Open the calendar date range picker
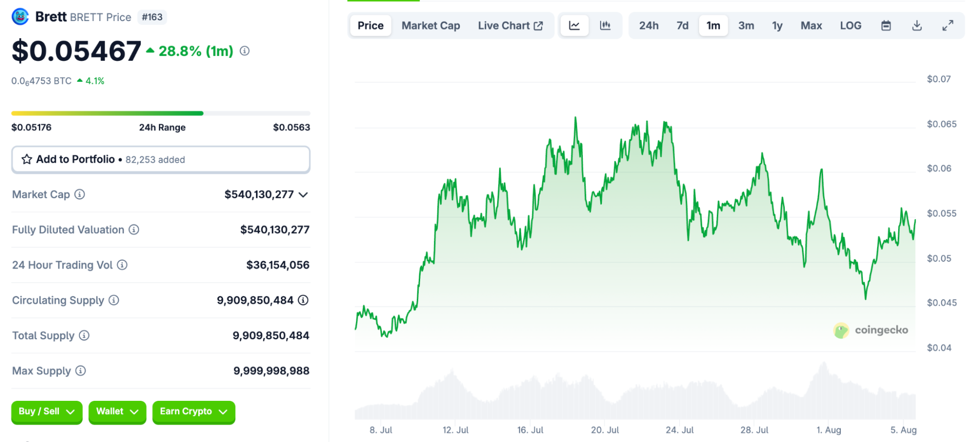The height and width of the screenshot is (442, 980). (885, 25)
